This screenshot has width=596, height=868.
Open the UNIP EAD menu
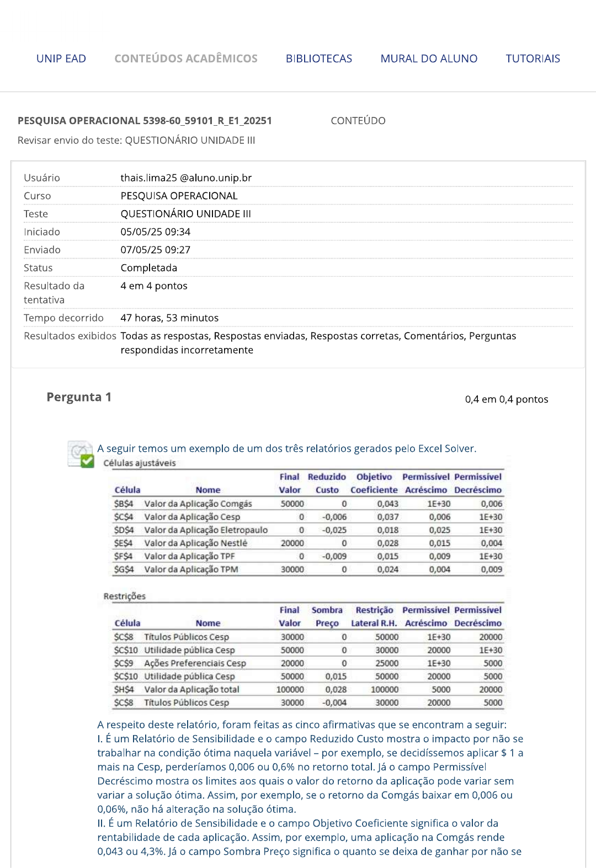point(61,58)
